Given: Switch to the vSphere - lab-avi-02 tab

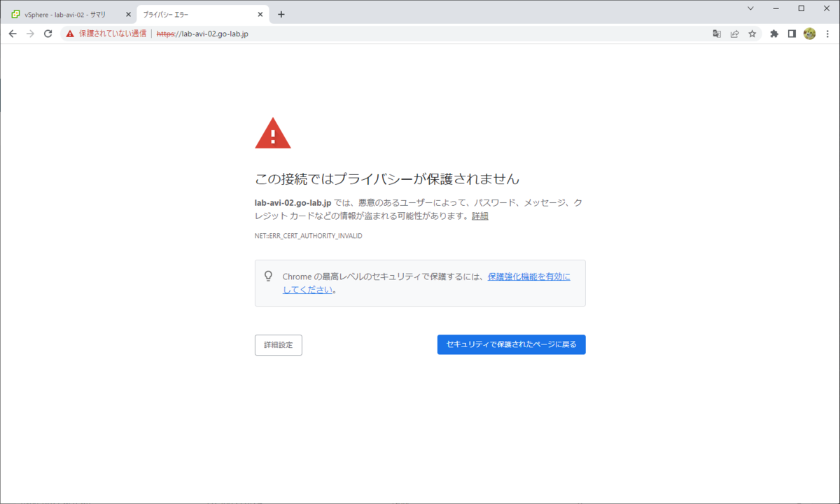Looking at the screenshot, I should [69, 14].
